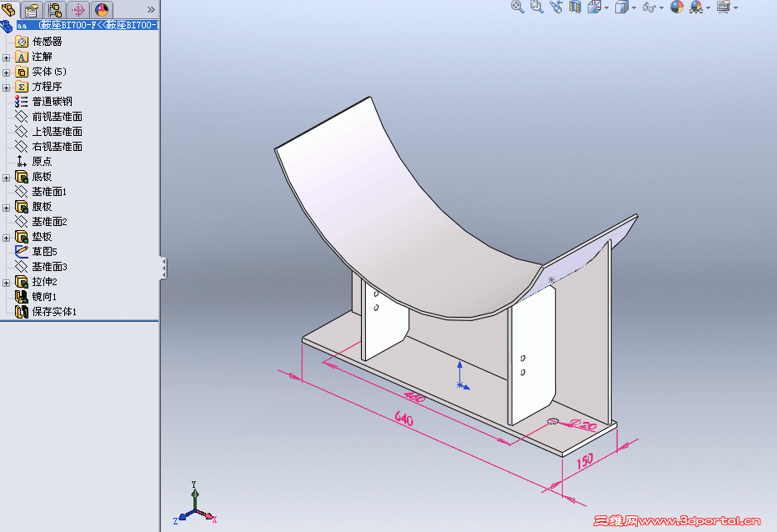Click the plane icon beside 上视基准面
777x532 pixels.
coord(22,132)
